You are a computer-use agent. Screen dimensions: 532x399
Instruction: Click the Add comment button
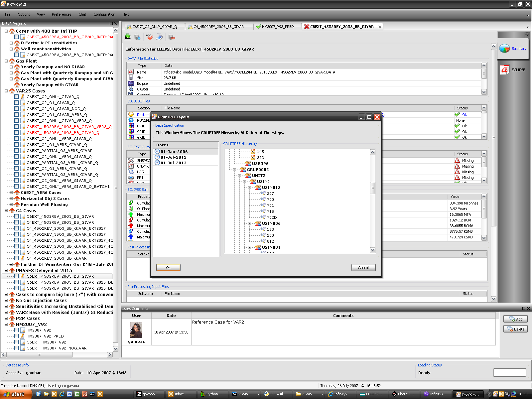point(515,319)
